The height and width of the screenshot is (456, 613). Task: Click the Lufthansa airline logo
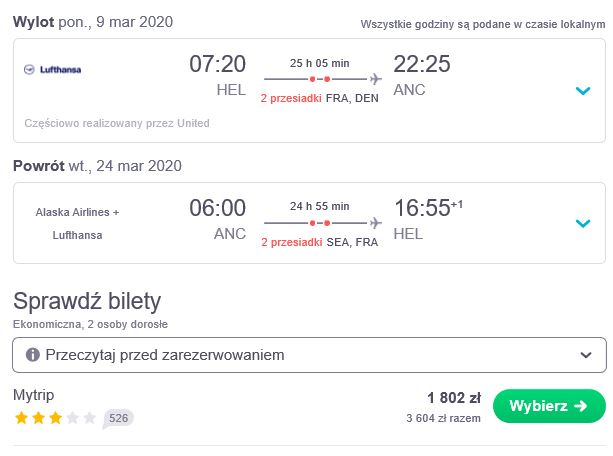52,70
